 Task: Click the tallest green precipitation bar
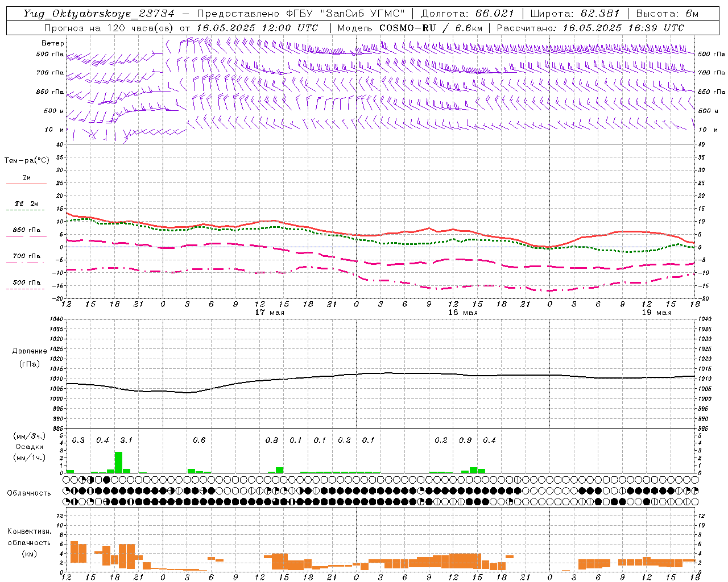point(118,462)
